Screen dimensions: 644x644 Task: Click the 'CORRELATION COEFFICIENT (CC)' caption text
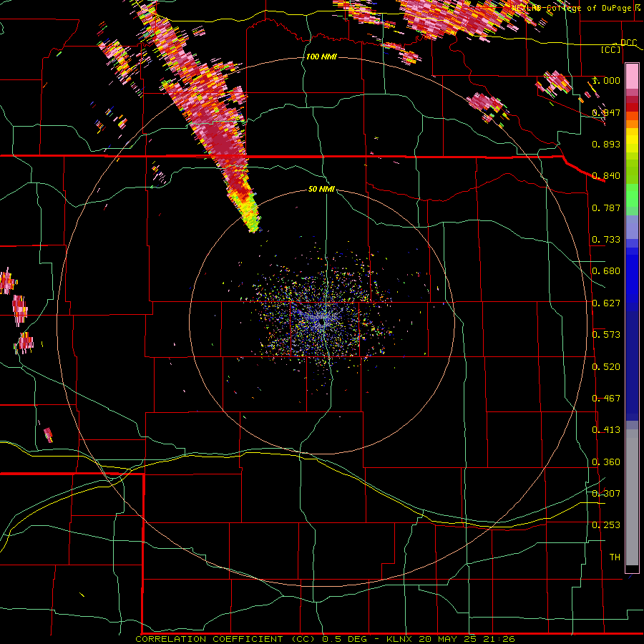click(x=227, y=639)
